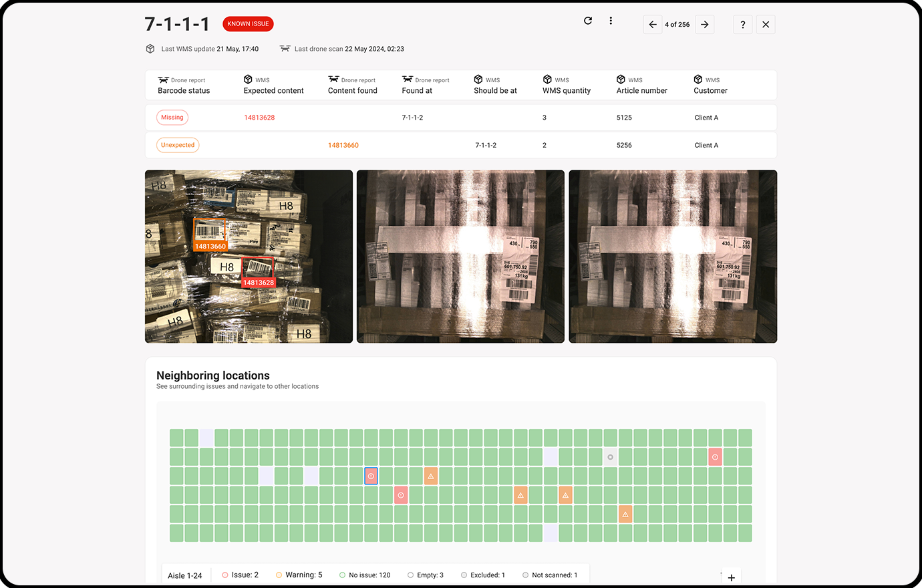Click drone icon above Content found column
Viewport: 922px width, 588px height.
pyautogui.click(x=333, y=80)
